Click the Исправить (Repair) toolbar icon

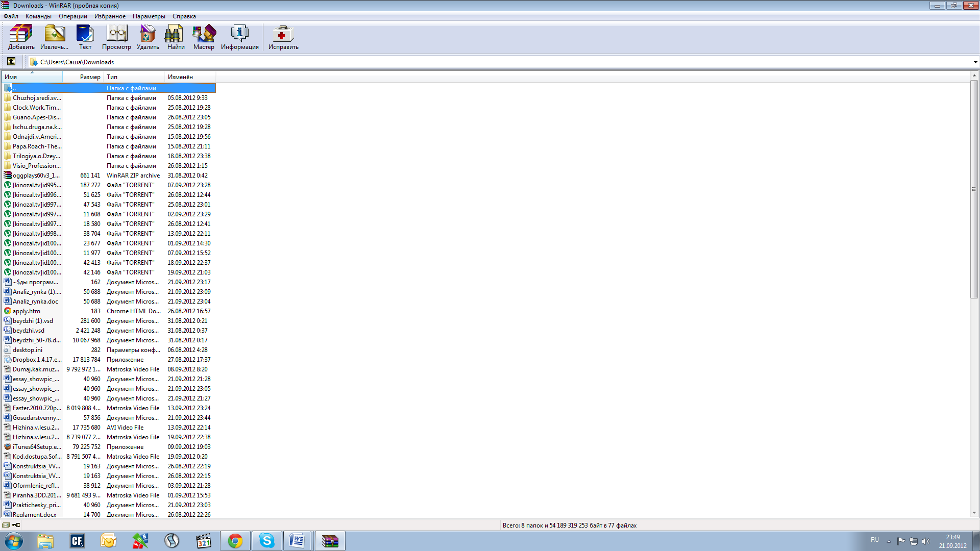point(283,38)
